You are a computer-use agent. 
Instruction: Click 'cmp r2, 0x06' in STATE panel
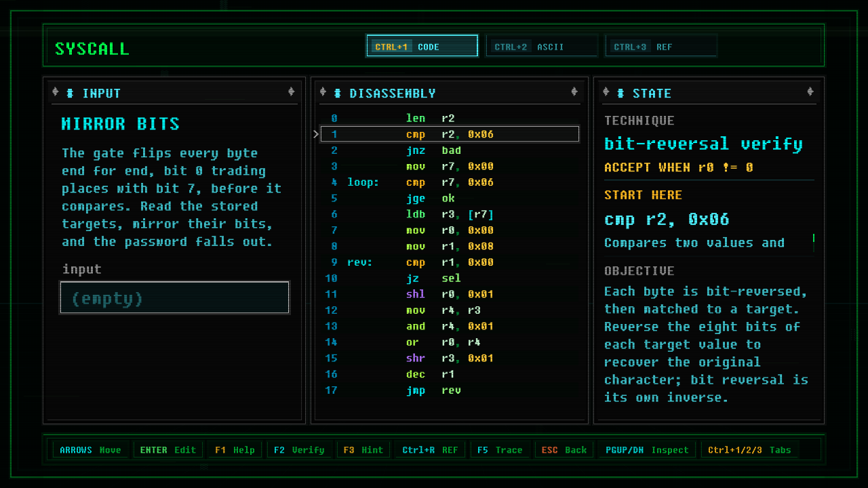pyautogui.click(x=667, y=220)
